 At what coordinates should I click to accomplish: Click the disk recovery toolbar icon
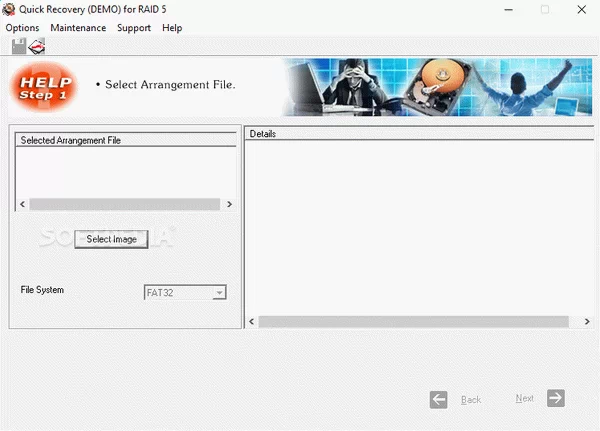pyautogui.click(x=37, y=46)
